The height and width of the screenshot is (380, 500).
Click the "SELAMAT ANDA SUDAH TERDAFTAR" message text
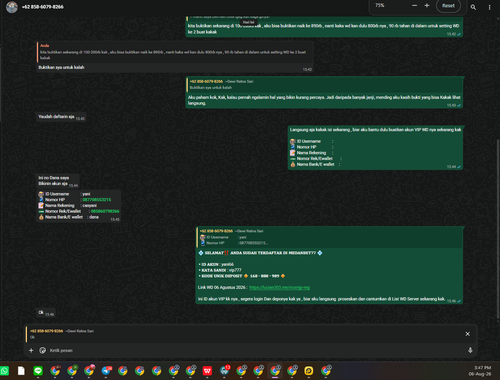(260, 253)
